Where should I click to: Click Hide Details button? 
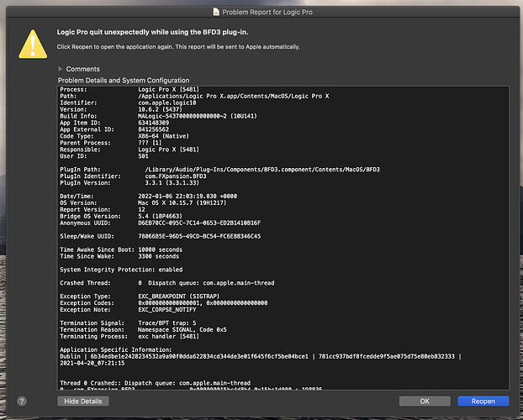tap(83, 401)
